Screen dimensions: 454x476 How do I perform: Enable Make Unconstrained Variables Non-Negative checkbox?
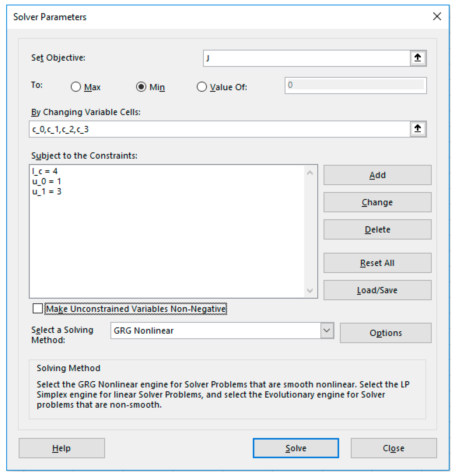pos(38,309)
